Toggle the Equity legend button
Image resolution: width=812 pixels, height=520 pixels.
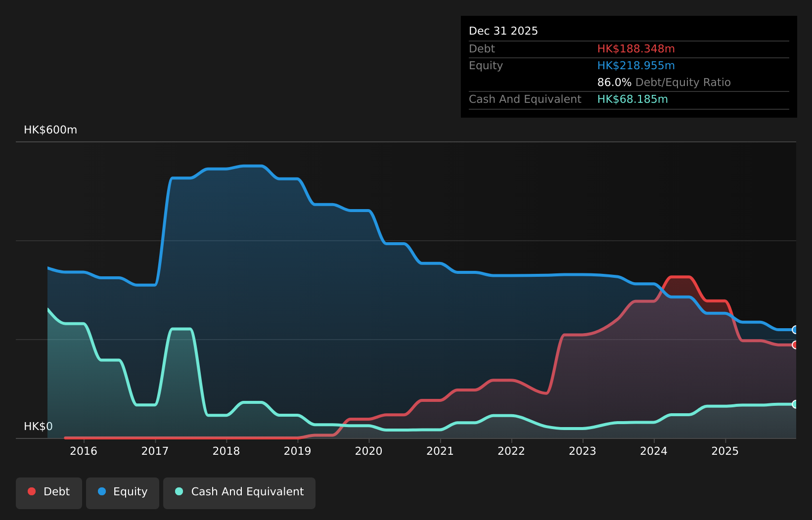pyautogui.click(x=123, y=493)
